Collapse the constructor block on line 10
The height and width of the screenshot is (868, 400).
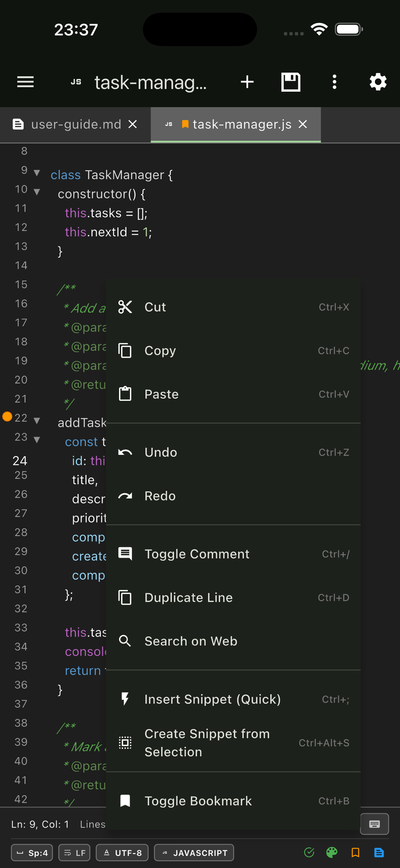[37, 192]
